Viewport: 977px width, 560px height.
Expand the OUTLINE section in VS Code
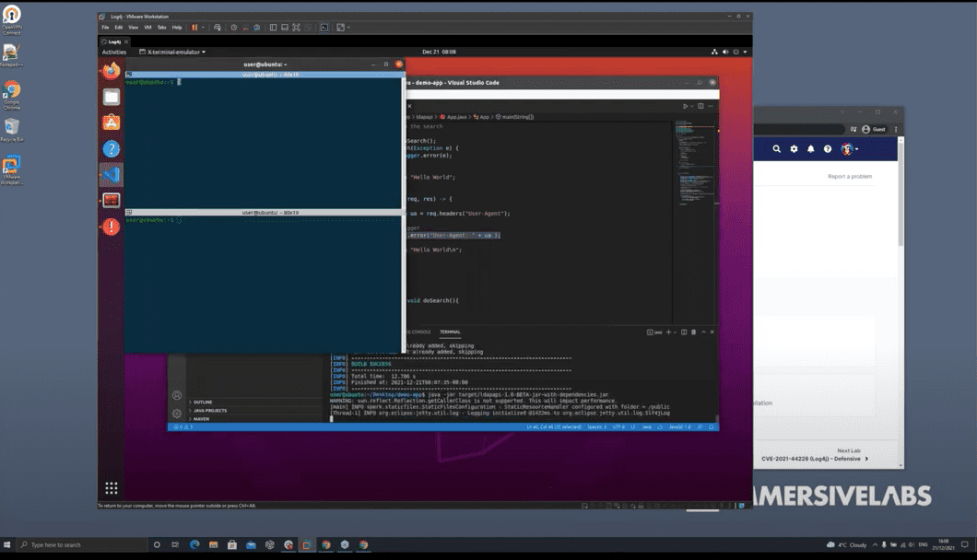pyautogui.click(x=203, y=402)
